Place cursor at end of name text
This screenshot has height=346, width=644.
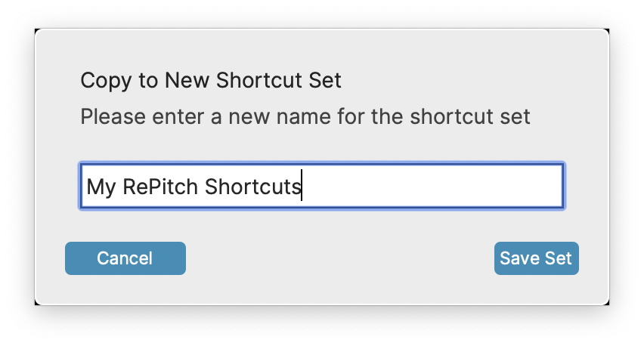pyautogui.click(x=302, y=187)
